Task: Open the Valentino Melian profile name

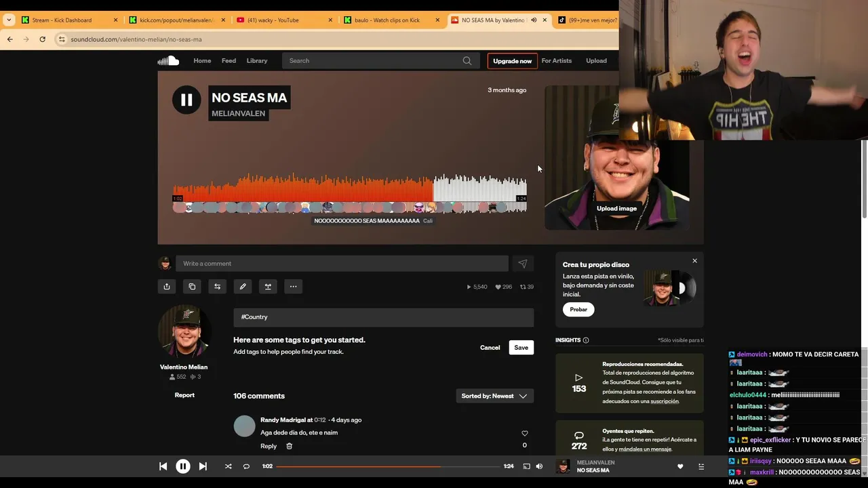Action: tap(184, 367)
